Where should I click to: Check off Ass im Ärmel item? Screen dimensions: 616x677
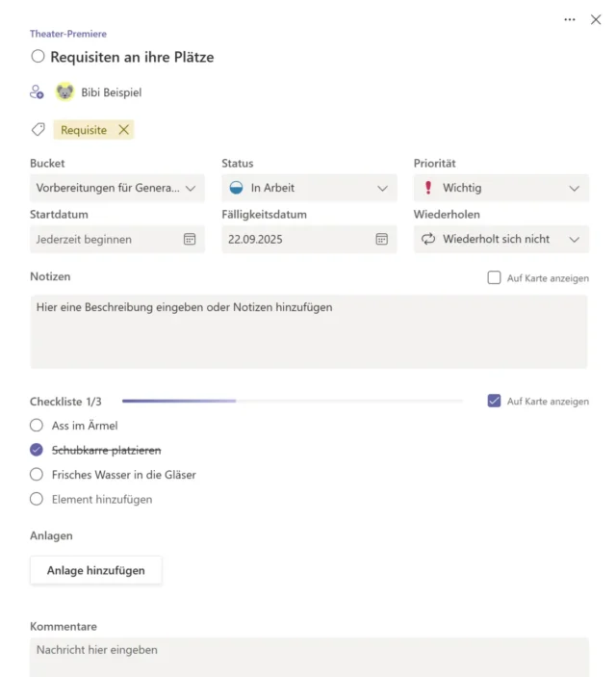coord(37,425)
